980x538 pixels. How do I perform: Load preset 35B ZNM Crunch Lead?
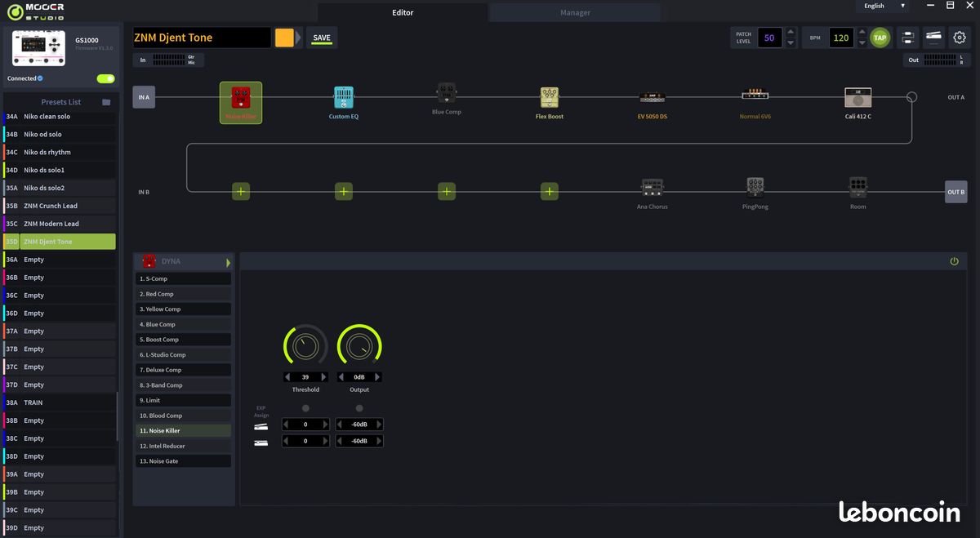tap(59, 206)
